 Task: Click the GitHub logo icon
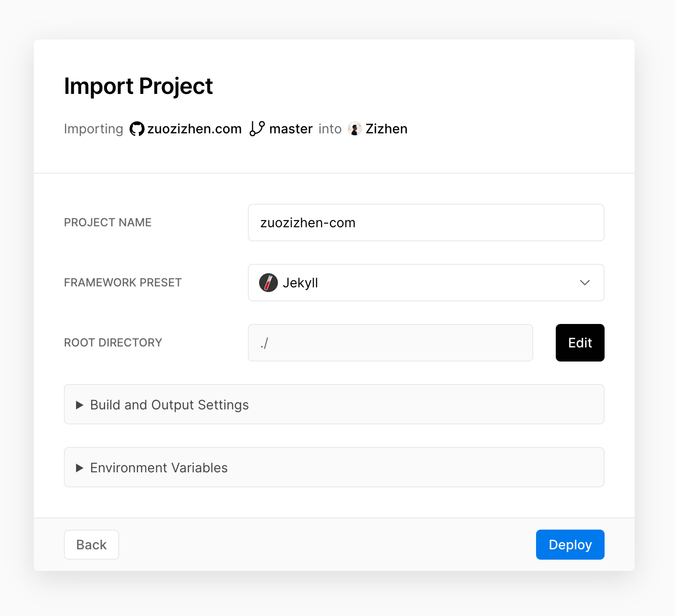[x=137, y=129]
